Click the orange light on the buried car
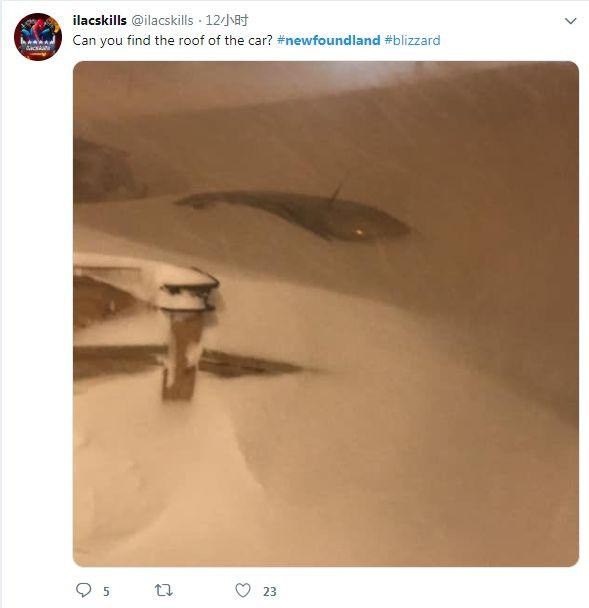589x608 pixels. point(359,232)
